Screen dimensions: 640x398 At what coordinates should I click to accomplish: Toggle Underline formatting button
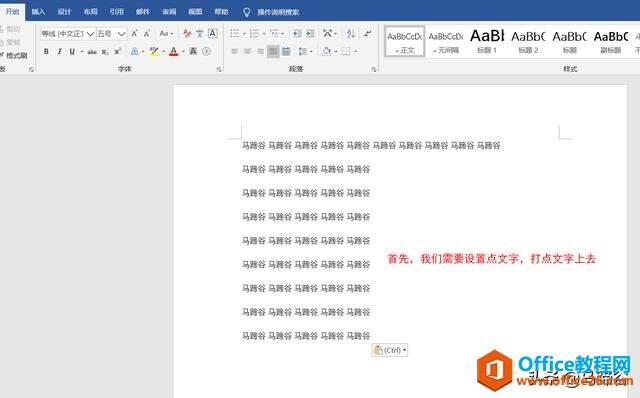tap(72, 51)
